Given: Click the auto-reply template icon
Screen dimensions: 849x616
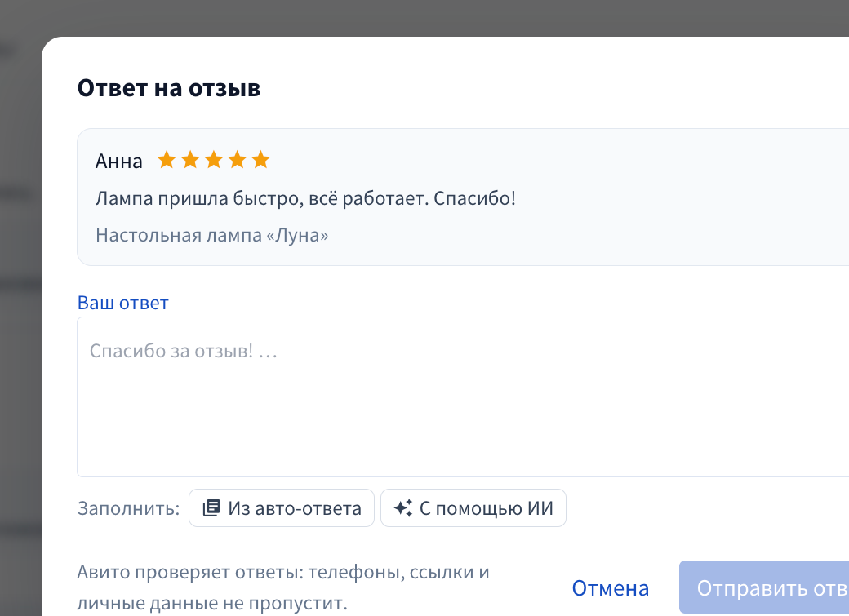Looking at the screenshot, I should coord(211,507).
